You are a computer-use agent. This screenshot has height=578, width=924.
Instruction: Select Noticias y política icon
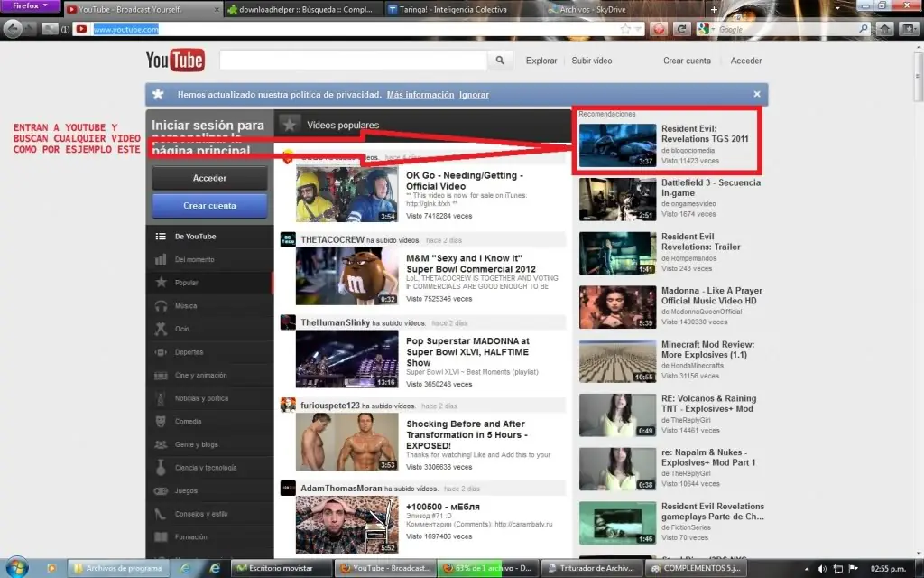coord(161,398)
